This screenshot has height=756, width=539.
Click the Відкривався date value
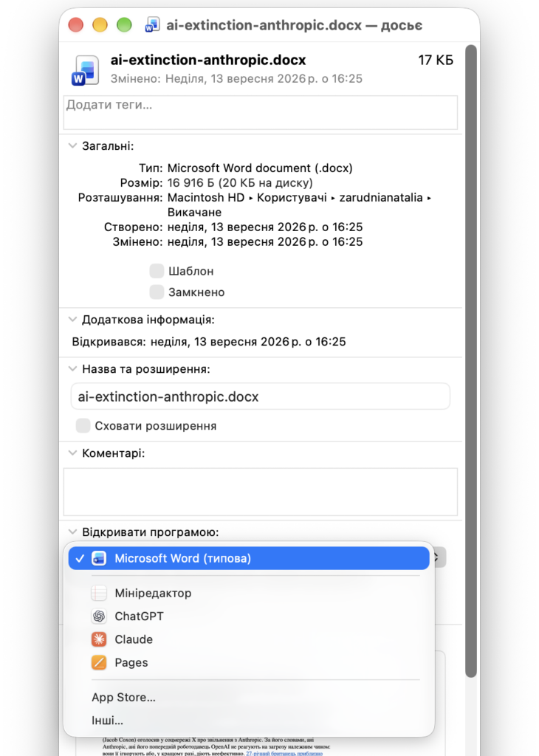click(248, 341)
